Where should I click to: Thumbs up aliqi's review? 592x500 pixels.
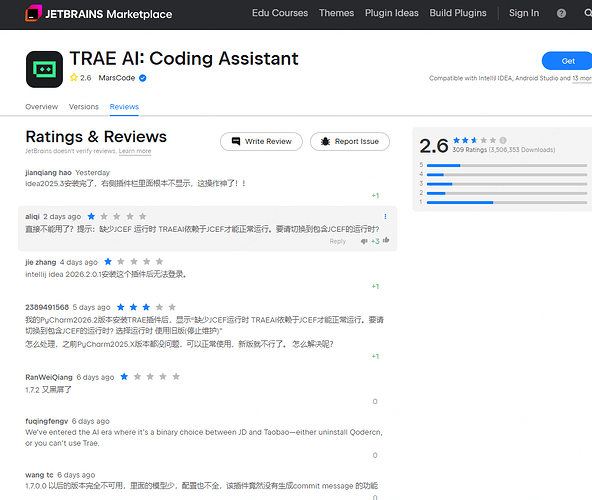pyautogui.click(x=386, y=240)
